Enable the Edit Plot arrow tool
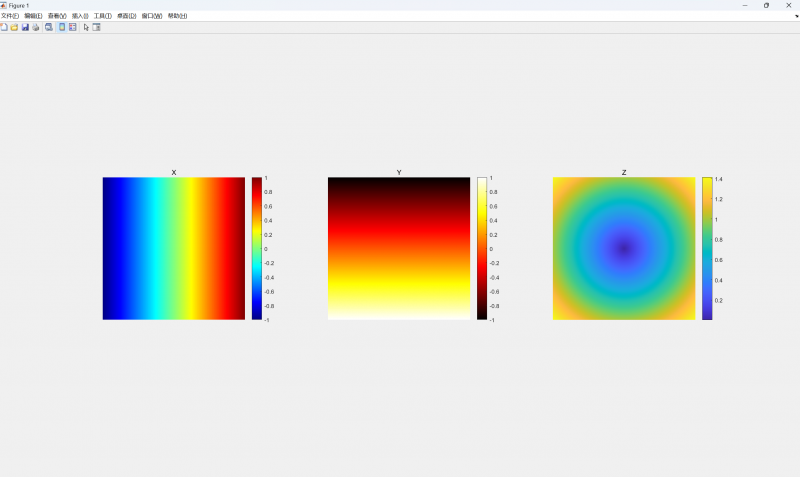The width and height of the screenshot is (800, 477). (86, 27)
